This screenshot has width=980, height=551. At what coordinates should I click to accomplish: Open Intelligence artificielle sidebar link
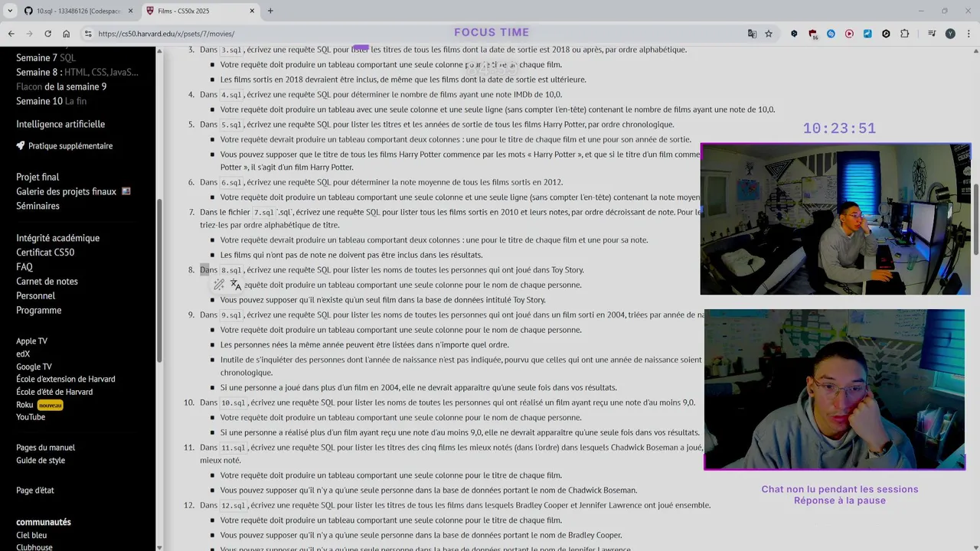point(60,124)
